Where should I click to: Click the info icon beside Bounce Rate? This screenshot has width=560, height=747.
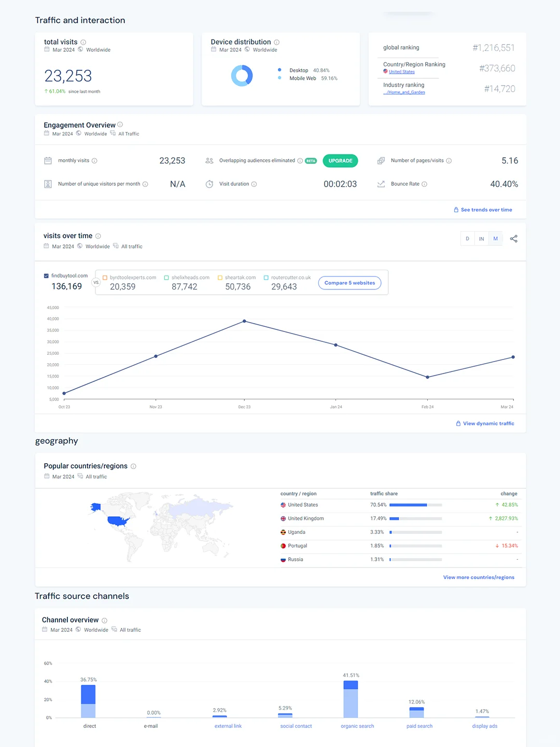click(x=424, y=184)
